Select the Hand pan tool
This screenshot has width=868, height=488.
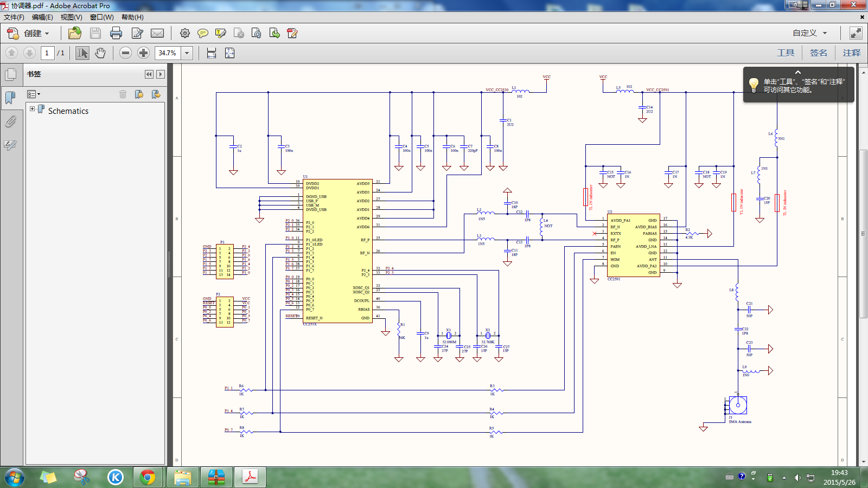(100, 53)
